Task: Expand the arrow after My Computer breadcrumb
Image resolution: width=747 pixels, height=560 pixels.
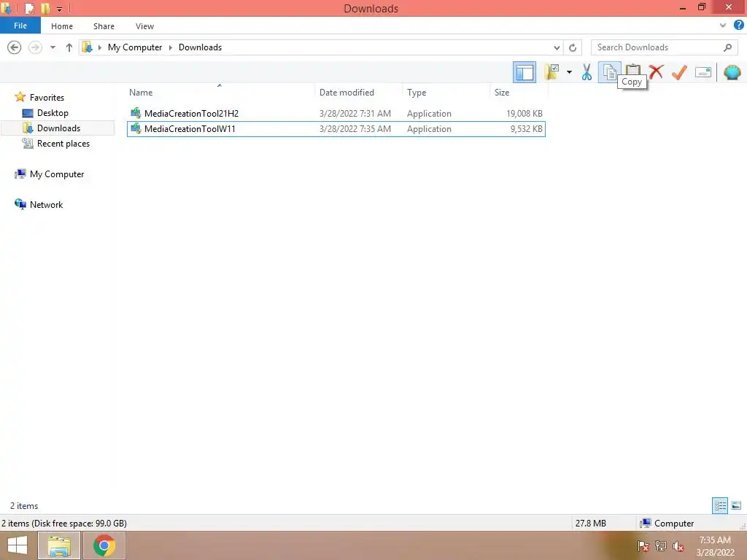Action: [170, 47]
